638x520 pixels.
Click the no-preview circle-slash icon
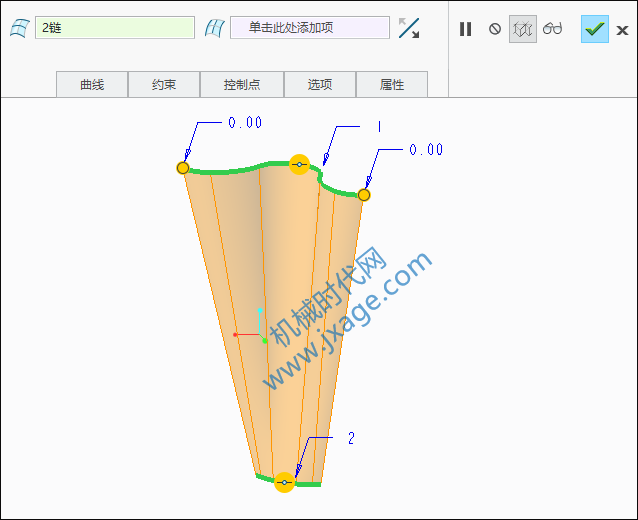click(495, 29)
